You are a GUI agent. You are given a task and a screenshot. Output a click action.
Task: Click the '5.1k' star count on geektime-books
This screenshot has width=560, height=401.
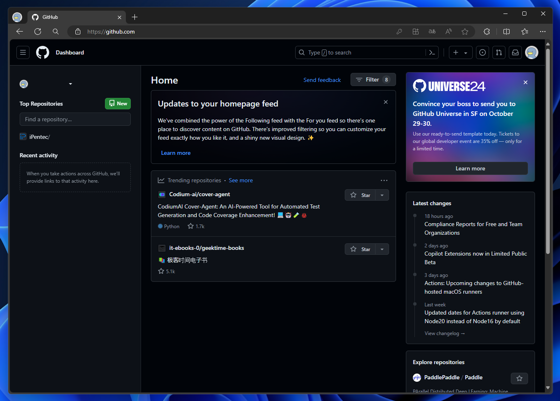point(166,271)
